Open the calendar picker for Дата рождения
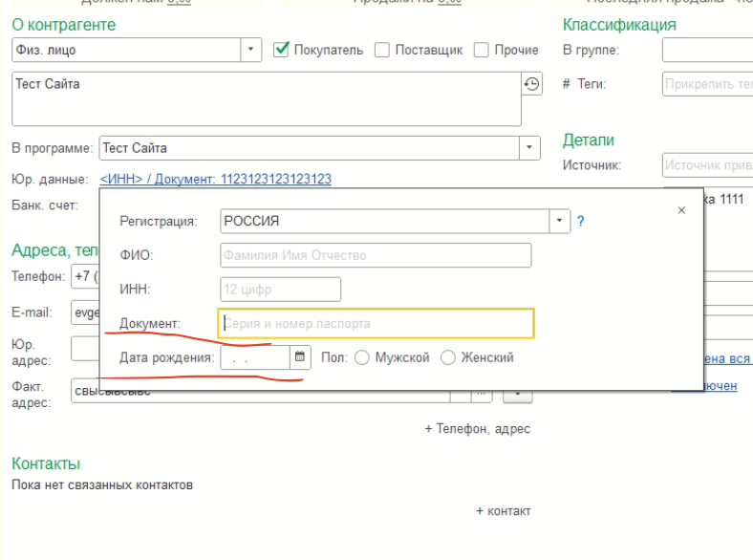753x560 pixels. point(300,357)
